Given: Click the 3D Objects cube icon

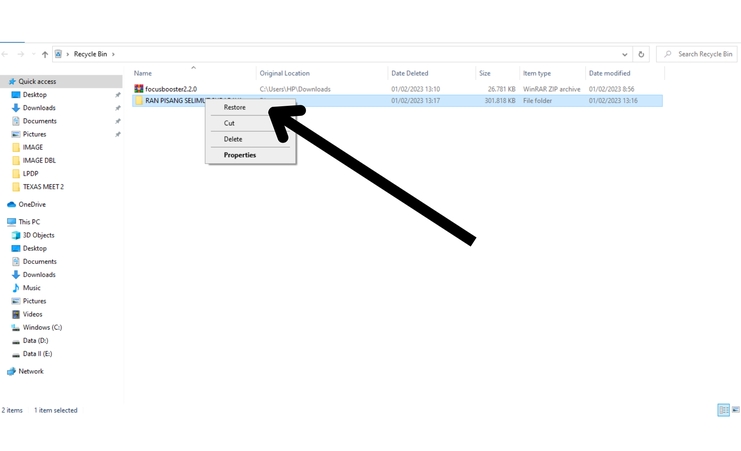Looking at the screenshot, I should (x=16, y=235).
